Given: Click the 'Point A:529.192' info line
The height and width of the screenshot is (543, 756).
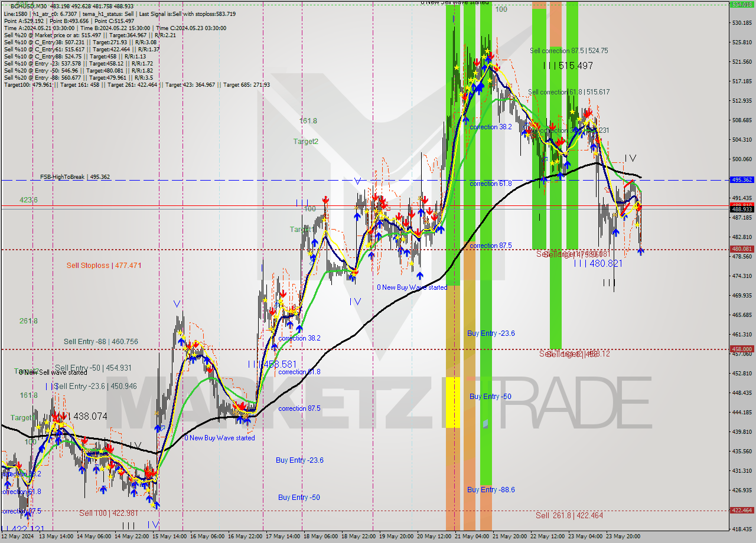Looking at the screenshot, I should (x=70, y=21).
